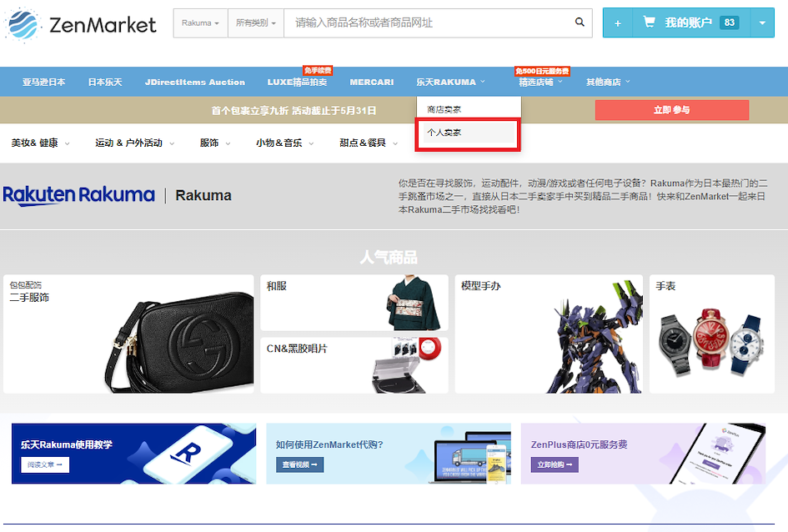The height and width of the screenshot is (532, 788).
Task: Open the 所有类别 category dropdown
Action: click(x=256, y=23)
